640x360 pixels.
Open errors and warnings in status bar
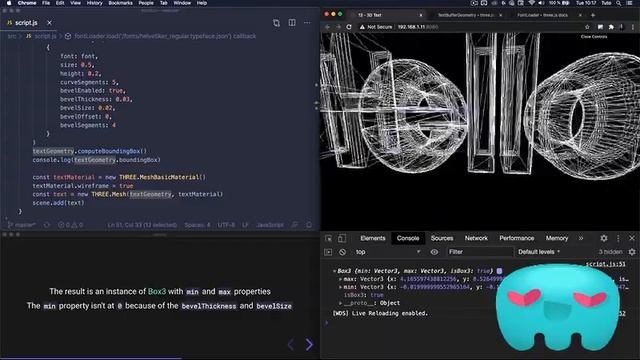coord(70,225)
